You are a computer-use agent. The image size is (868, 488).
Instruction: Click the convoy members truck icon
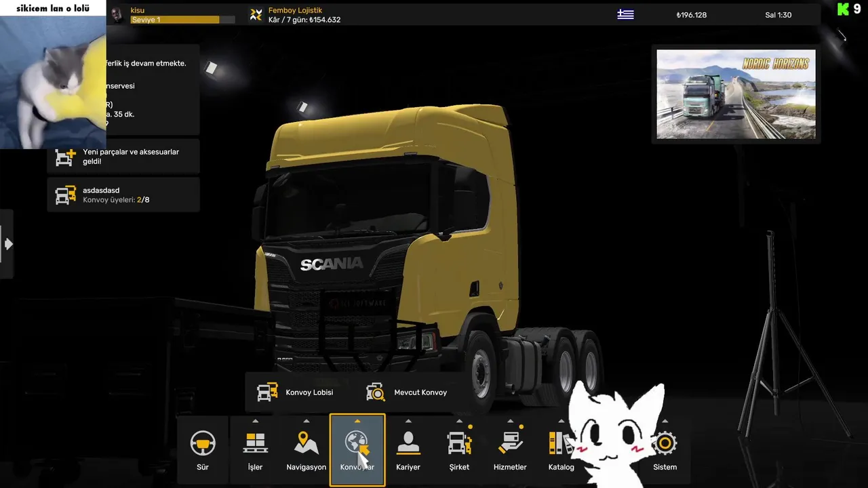(x=65, y=195)
